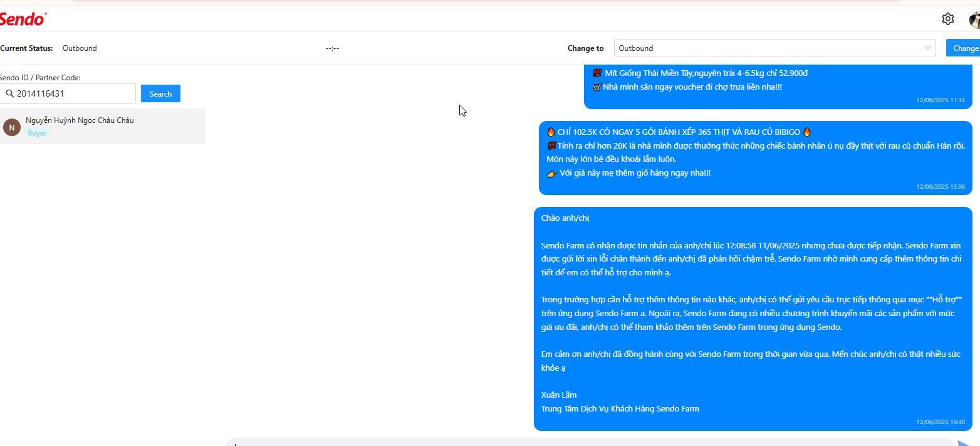This screenshot has height=446, width=980.
Task: Click the Xuân Lãm signature line
Action: (x=559, y=395)
